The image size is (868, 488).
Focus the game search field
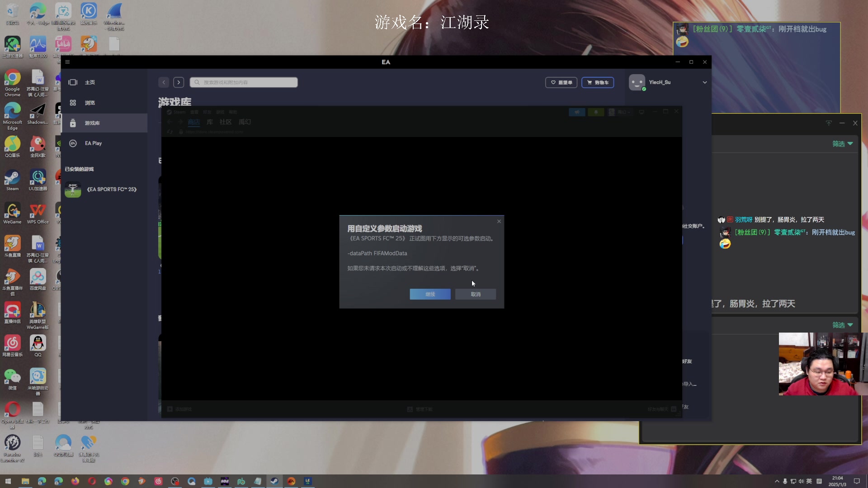click(244, 82)
